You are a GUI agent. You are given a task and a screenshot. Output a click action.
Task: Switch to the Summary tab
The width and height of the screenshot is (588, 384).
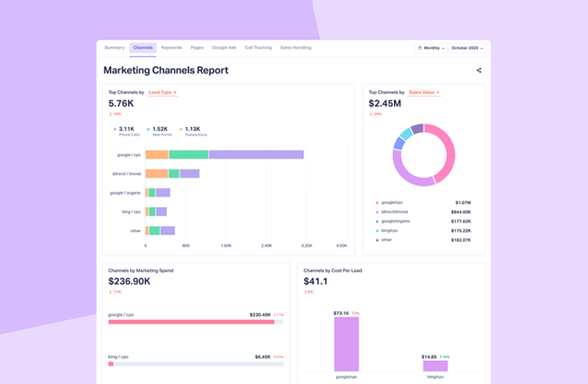pos(115,48)
